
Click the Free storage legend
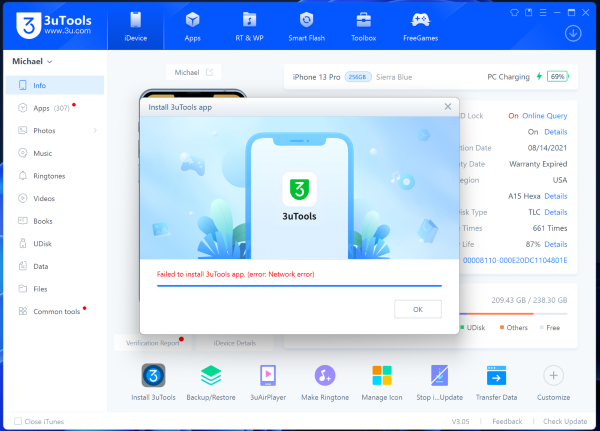550,328
